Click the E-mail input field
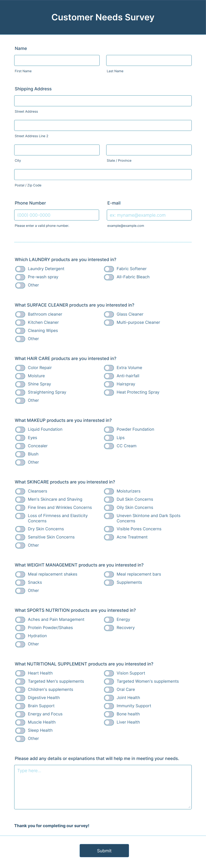 [x=149, y=215]
